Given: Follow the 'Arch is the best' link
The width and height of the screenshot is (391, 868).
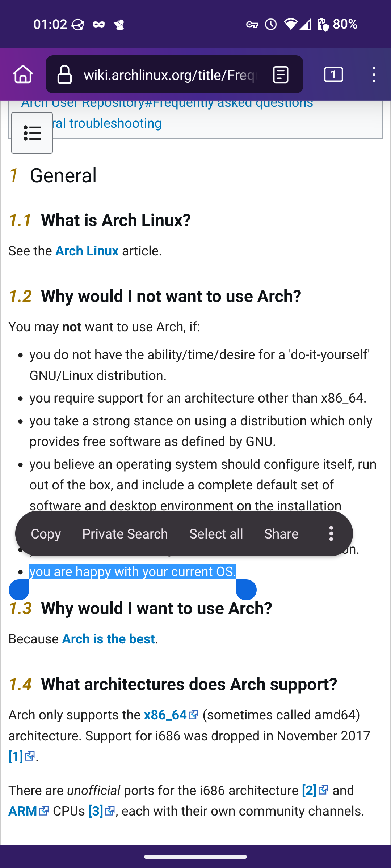Looking at the screenshot, I should pyautogui.click(x=109, y=639).
